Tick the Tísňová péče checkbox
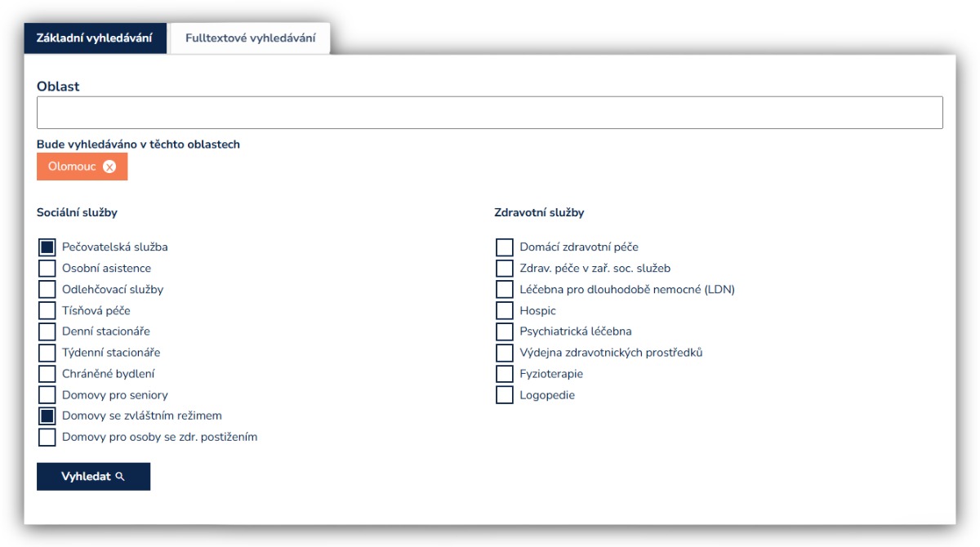 click(x=47, y=311)
